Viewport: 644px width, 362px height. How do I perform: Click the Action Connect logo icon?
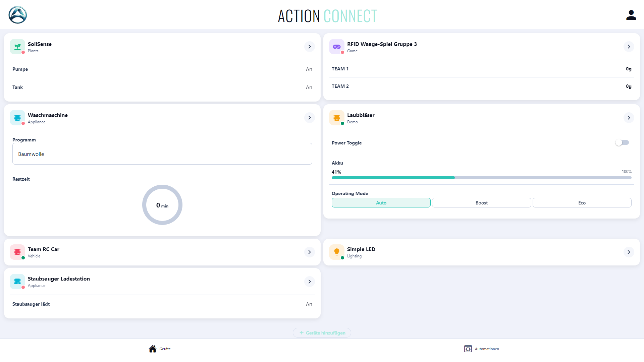click(x=18, y=15)
